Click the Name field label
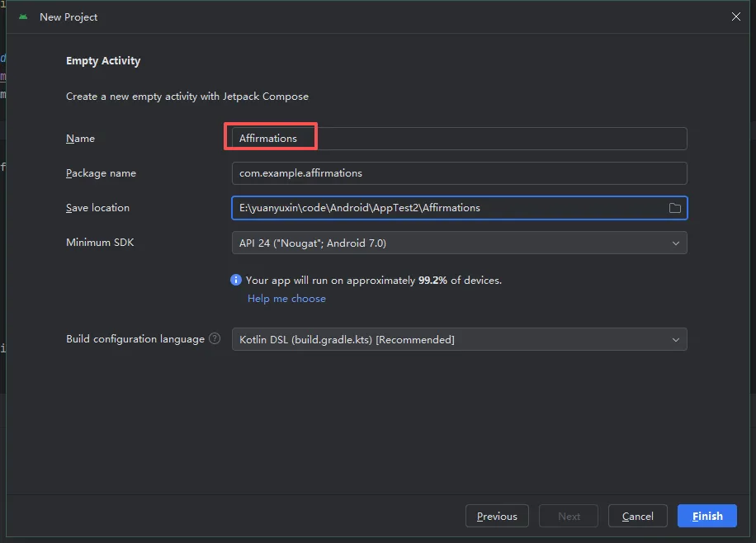756x543 pixels. 80,139
